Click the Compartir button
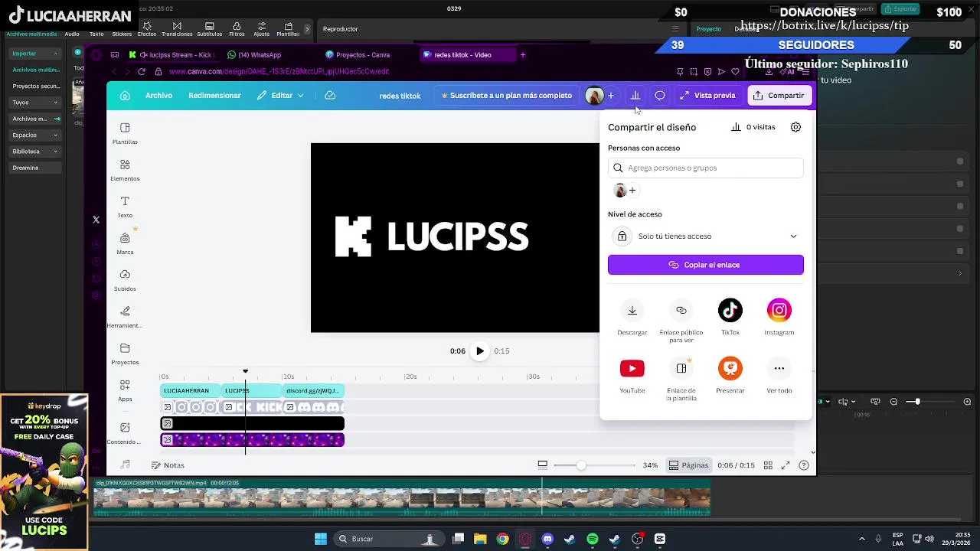This screenshot has width=980, height=551. pyautogui.click(x=779, y=96)
